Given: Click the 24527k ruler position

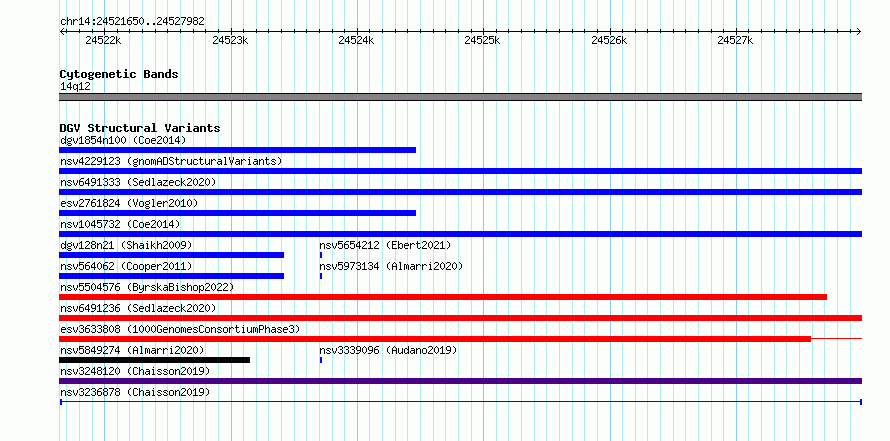Looking at the screenshot, I should tap(735, 40).
